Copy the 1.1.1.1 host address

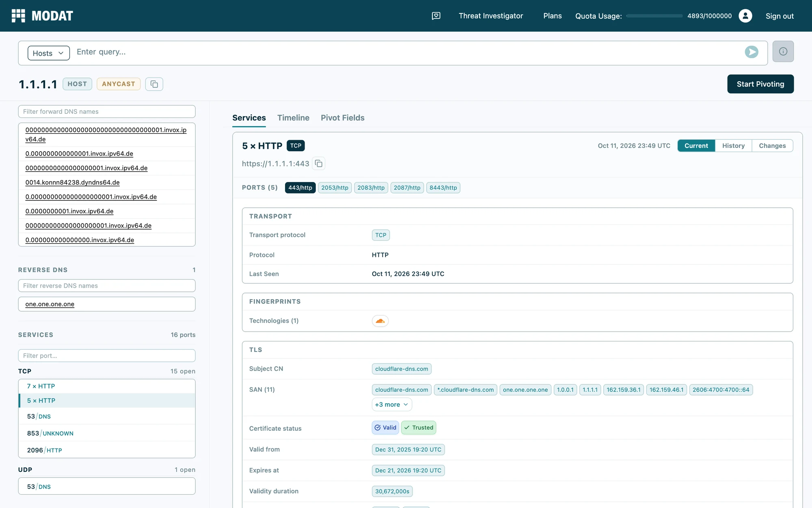pos(154,84)
